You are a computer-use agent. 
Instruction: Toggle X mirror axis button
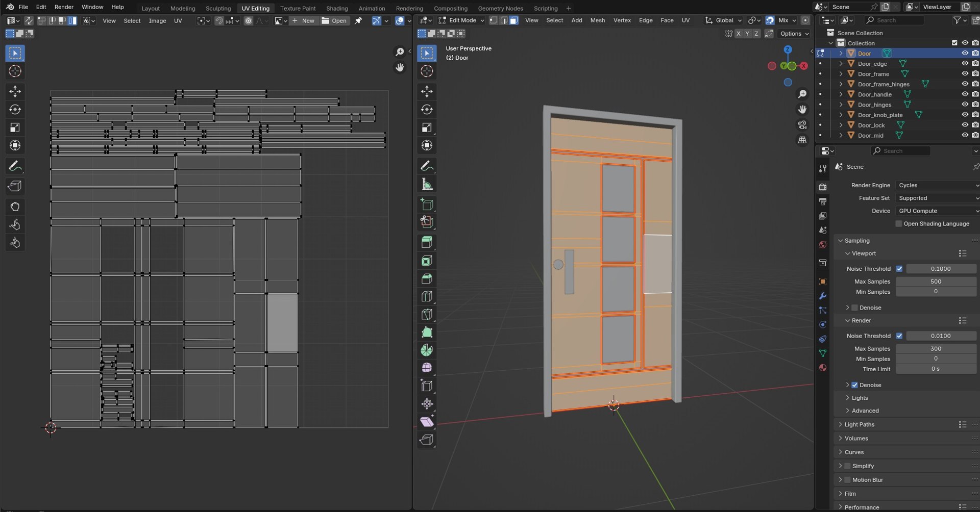738,34
